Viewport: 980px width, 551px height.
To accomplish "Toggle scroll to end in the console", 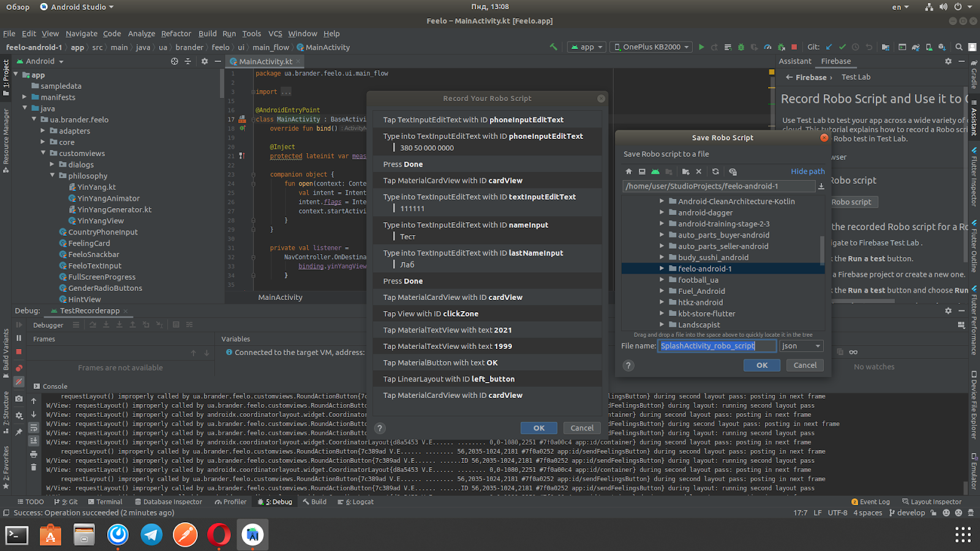I will coord(34,441).
